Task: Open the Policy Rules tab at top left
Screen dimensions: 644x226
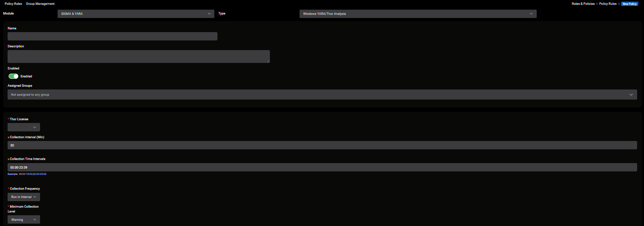Action: (13, 4)
